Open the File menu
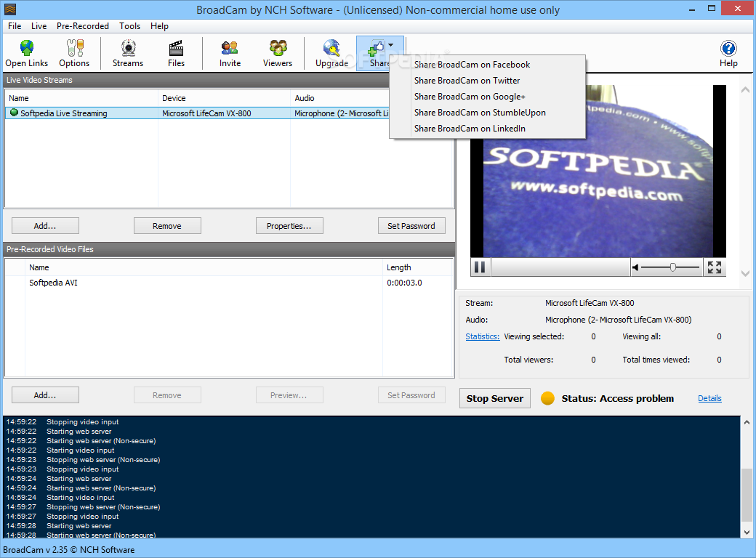 pyautogui.click(x=15, y=26)
